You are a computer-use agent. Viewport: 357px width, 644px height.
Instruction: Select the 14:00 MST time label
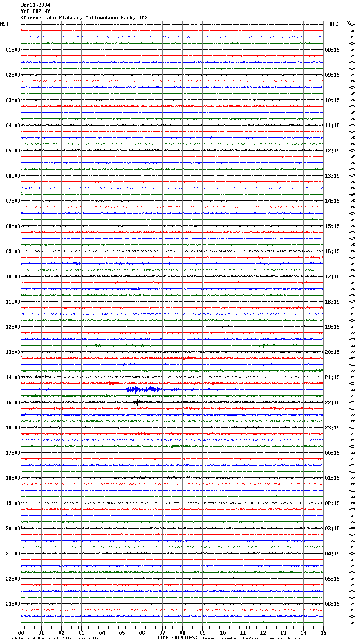13,377
